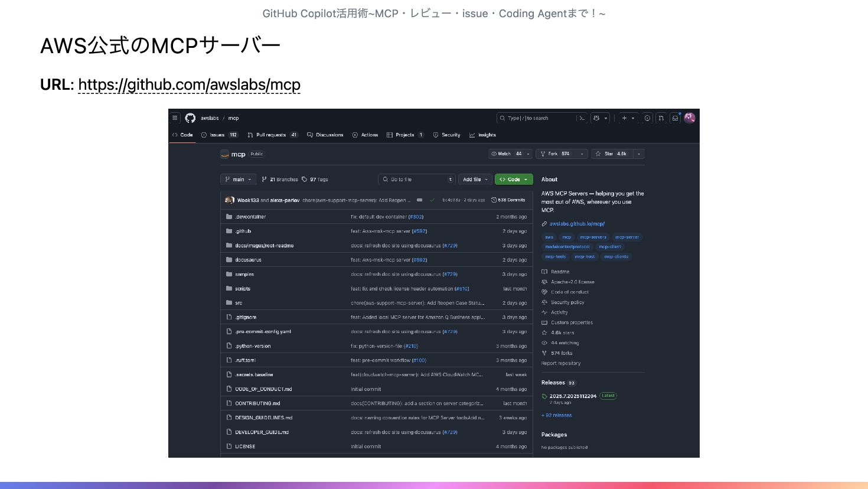Switch to the Projects tab
The width and height of the screenshot is (868, 489).
coord(405,135)
